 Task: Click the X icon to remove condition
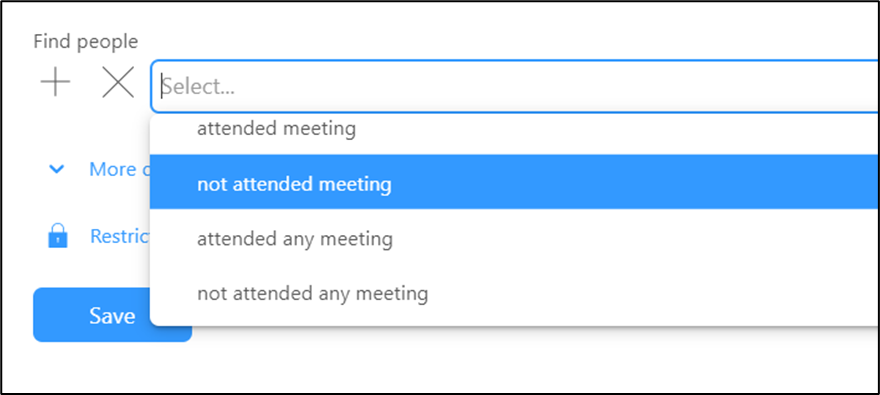pyautogui.click(x=118, y=82)
